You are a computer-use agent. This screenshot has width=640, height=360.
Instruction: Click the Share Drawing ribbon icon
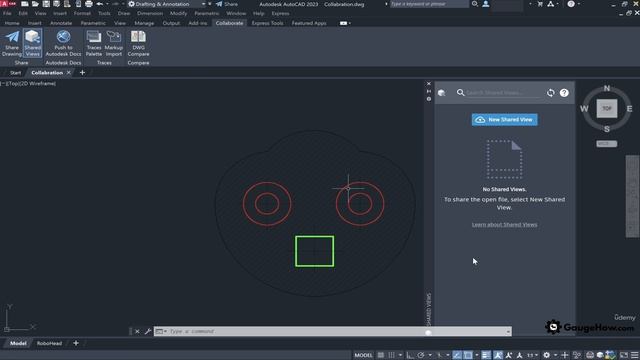point(12,43)
